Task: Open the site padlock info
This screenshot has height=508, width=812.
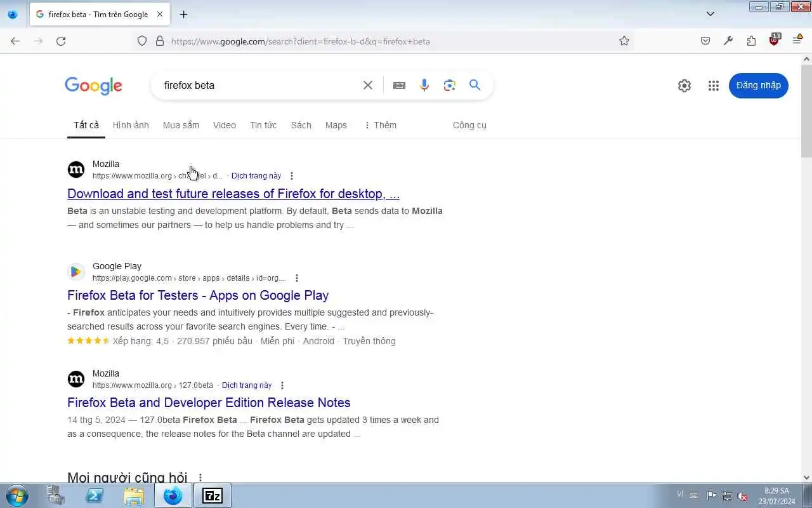Action: click(x=160, y=41)
